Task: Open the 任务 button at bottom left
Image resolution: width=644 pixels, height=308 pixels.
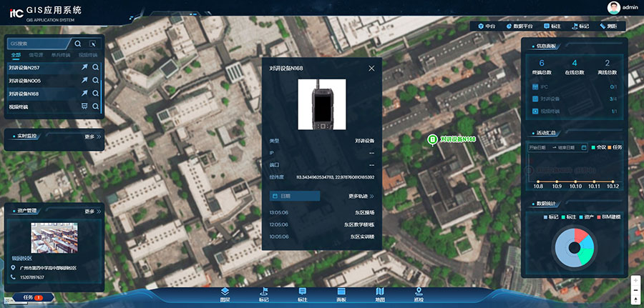Action: (29, 297)
